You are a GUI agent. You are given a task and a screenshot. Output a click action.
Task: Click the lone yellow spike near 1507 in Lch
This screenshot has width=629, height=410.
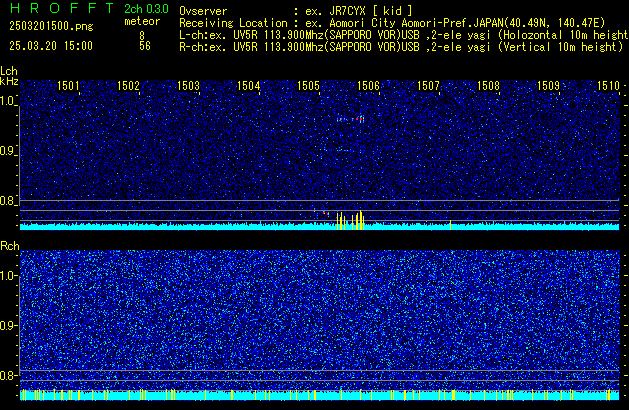click(450, 225)
